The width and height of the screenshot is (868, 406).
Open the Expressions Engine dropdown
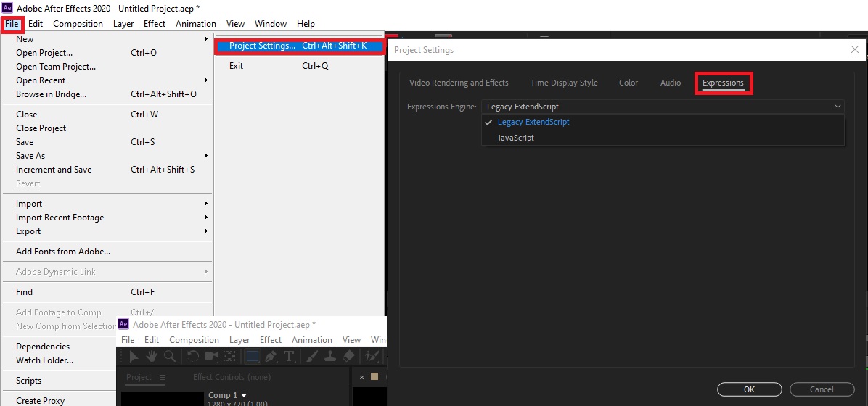[x=662, y=107]
